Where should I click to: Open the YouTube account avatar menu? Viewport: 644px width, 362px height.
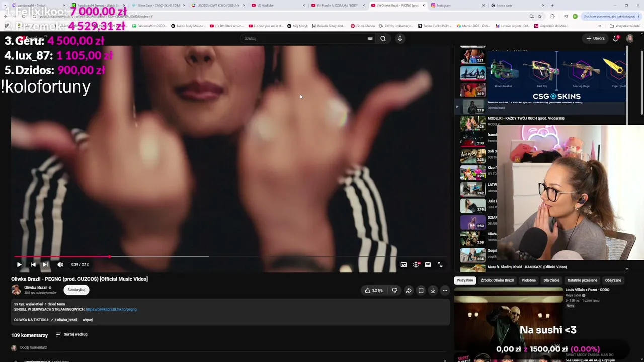pos(629,38)
